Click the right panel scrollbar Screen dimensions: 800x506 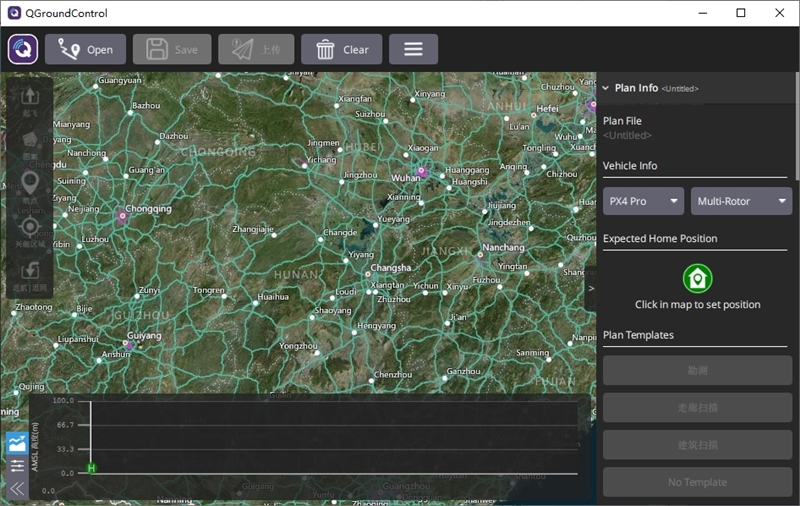tap(797, 126)
